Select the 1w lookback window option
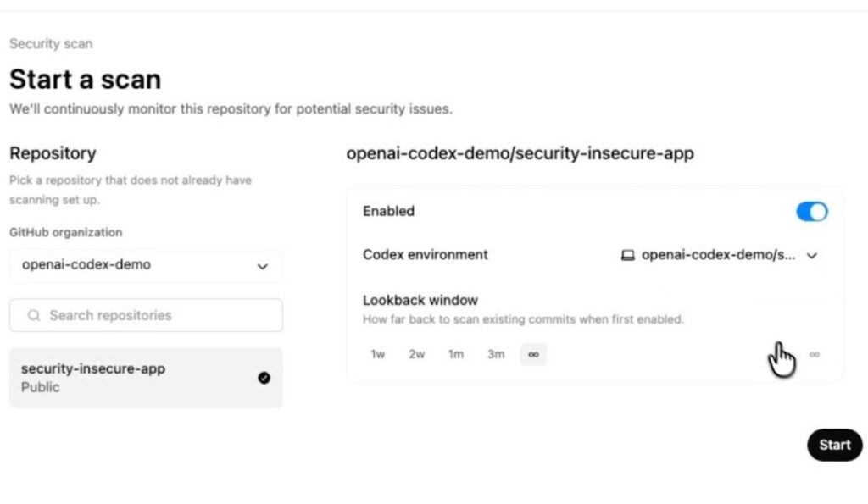The width and height of the screenshot is (868, 504). pyautogui.click(x=378, y=354)
